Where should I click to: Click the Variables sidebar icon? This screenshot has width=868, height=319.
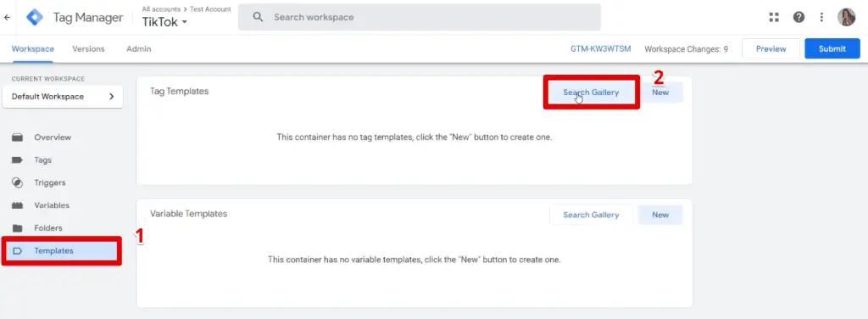click(x=17, y=205)
